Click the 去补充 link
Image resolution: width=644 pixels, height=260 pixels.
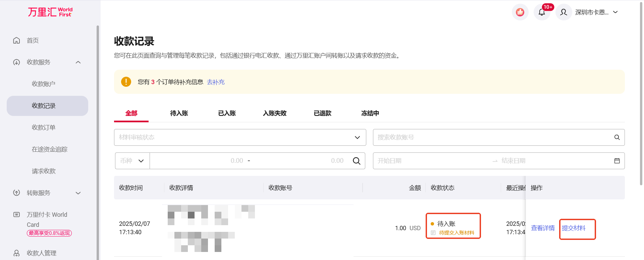point(216,82)
